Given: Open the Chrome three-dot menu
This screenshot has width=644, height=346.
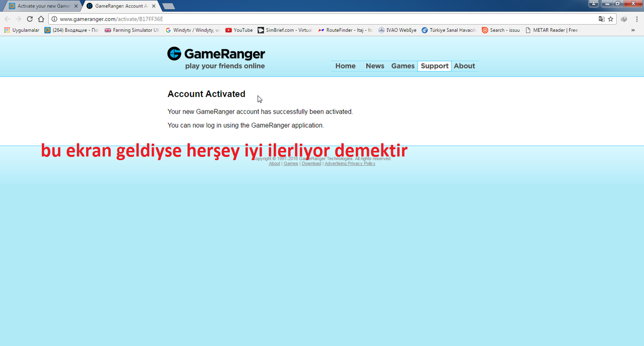Looking at the screenshot, I should pos(636,19).
